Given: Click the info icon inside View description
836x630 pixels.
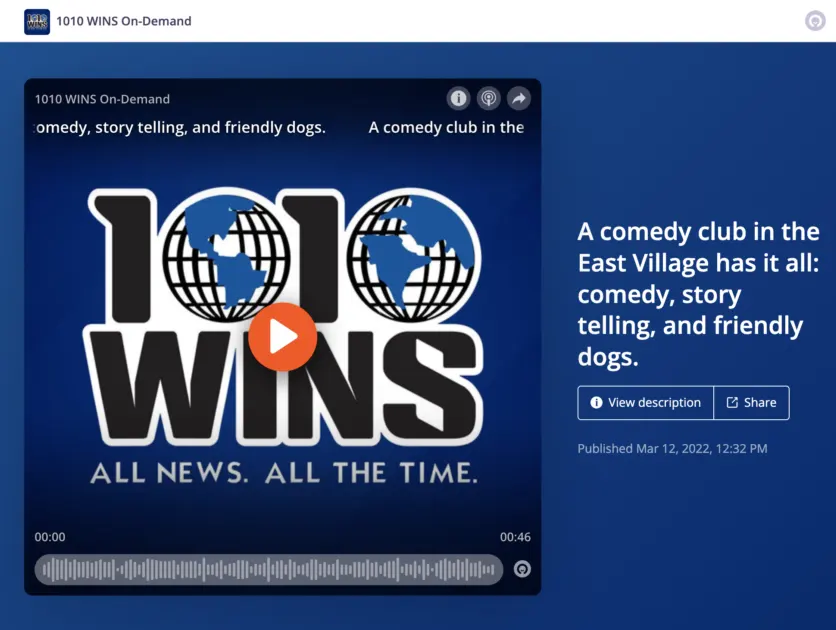Looking at the screenshot, I should [597, 403].
